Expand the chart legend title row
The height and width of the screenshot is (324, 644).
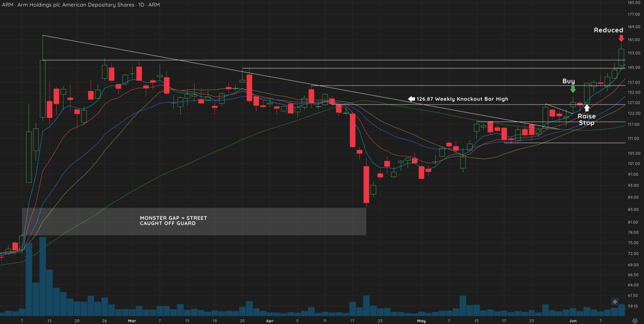pos(80,5)
